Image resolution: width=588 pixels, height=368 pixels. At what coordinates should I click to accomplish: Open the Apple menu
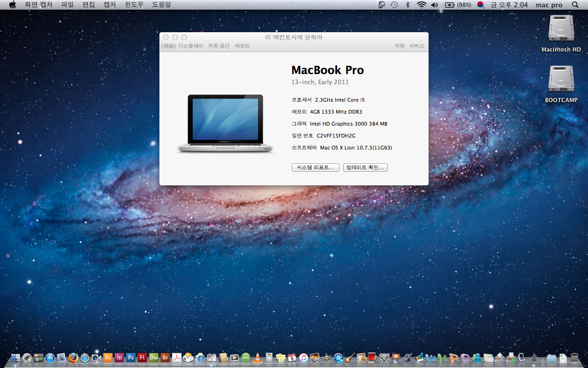(x=12, y=5)
